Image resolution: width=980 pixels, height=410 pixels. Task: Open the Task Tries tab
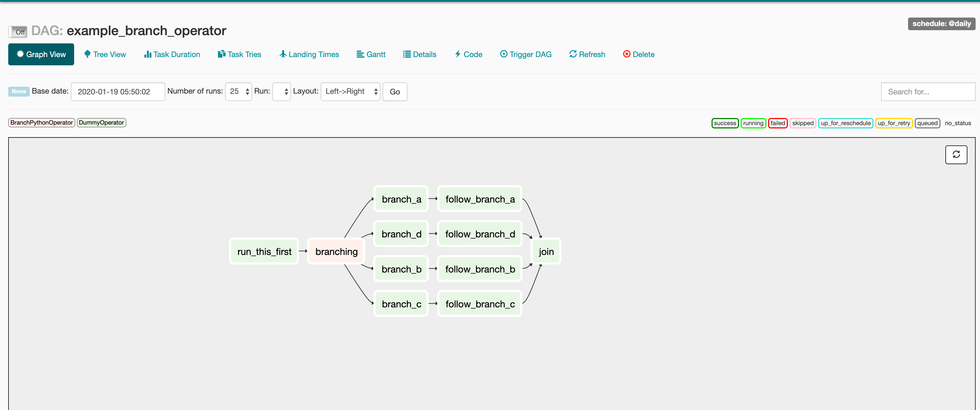239,54
